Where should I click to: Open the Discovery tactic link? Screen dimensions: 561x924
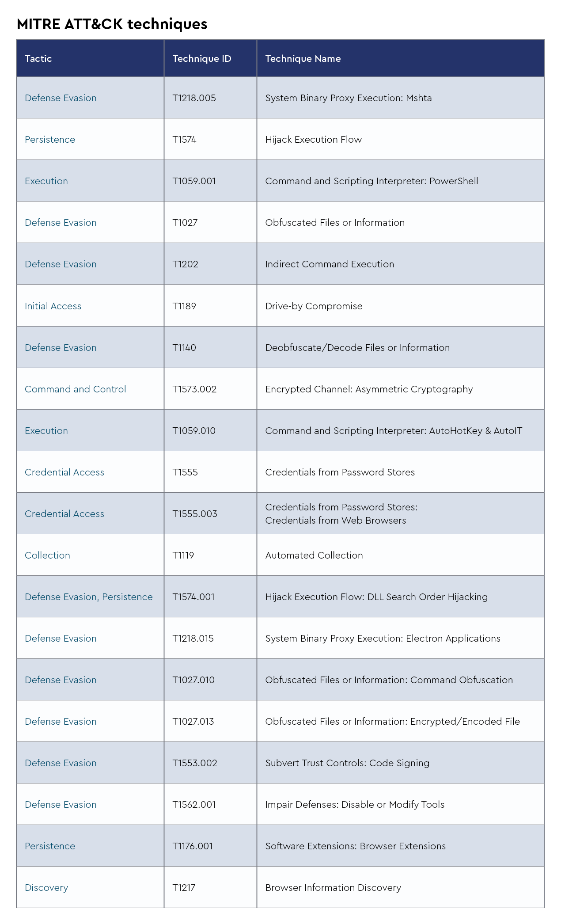[46, 888]
